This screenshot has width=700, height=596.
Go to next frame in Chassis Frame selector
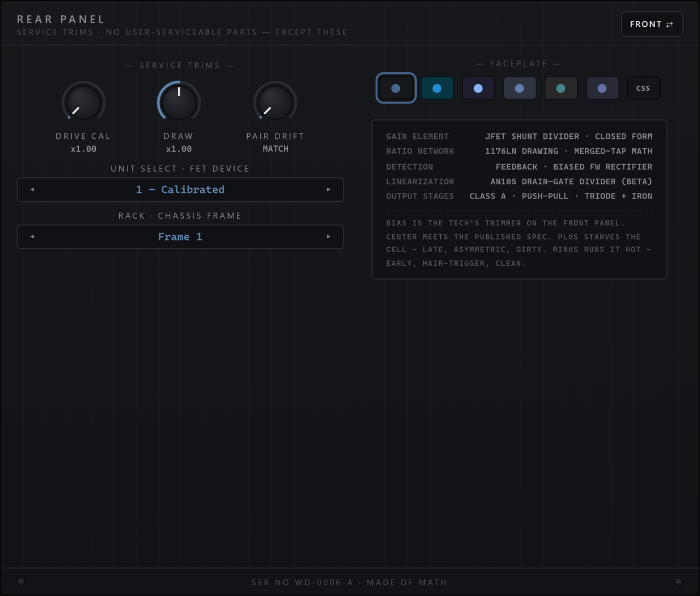click(328, 237)
